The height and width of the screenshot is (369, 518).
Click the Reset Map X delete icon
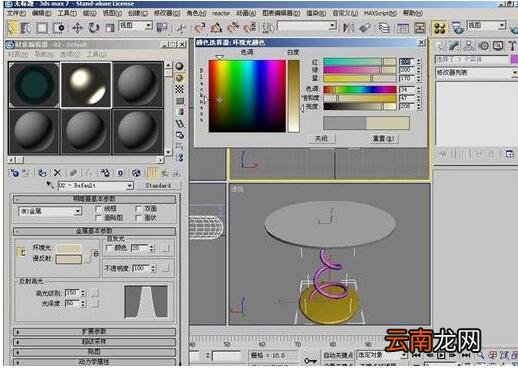coord(57,173)
